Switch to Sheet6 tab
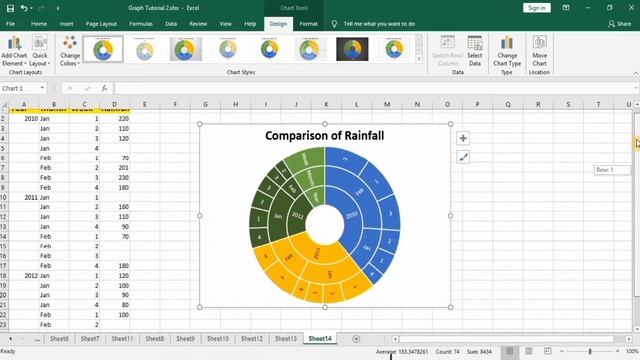Viewport: 640px width, 360px height. 59,339
